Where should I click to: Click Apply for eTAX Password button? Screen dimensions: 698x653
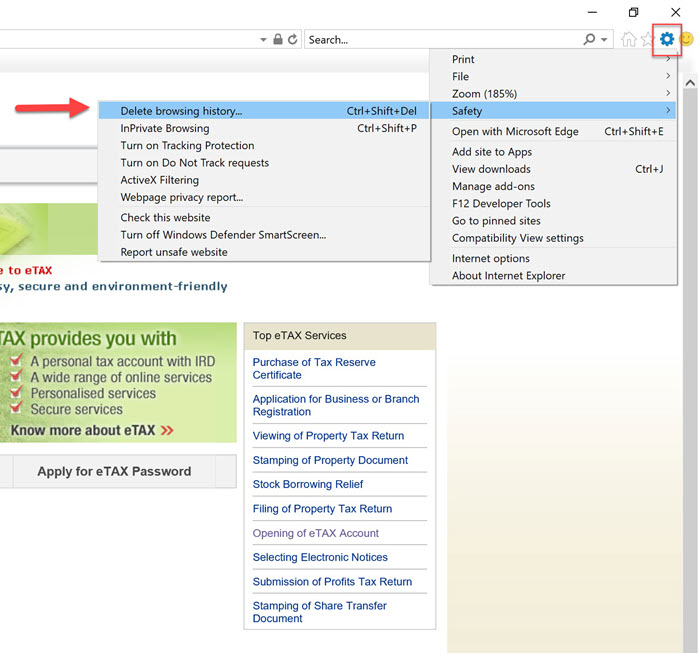click(114, 471)
